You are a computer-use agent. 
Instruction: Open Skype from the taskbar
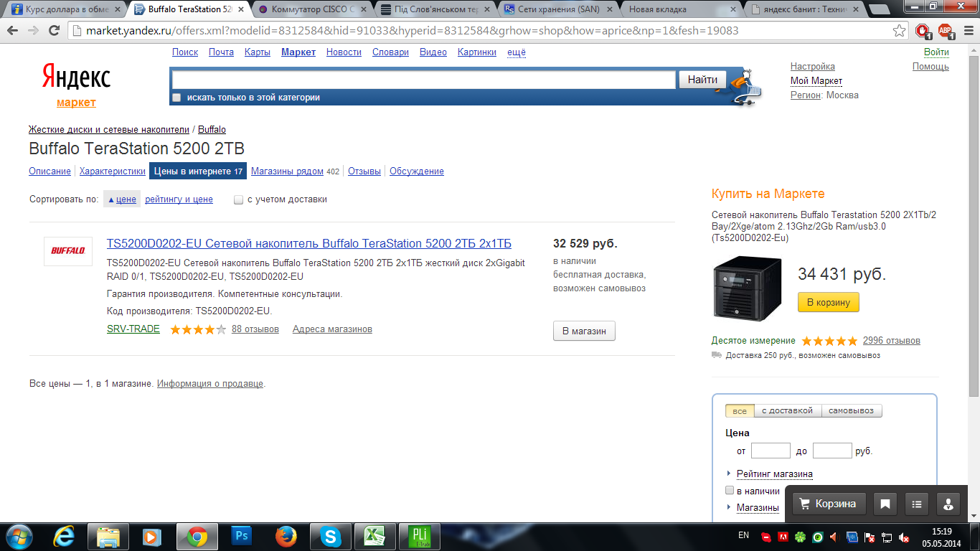330,536
